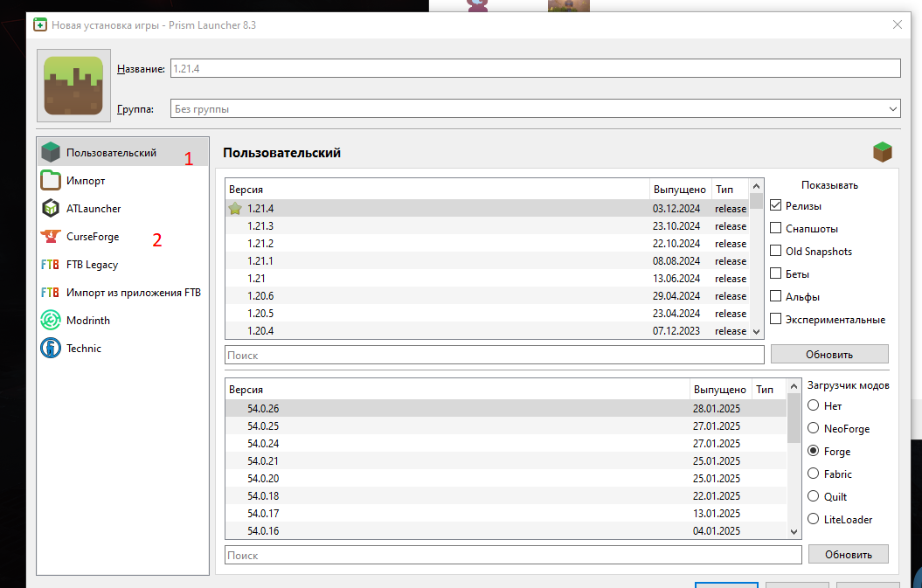Pick Minecraft version 1.20.6 in the list
Image resolution: width=922 pixels, height=588 pixels.
[x=260, y=296]
